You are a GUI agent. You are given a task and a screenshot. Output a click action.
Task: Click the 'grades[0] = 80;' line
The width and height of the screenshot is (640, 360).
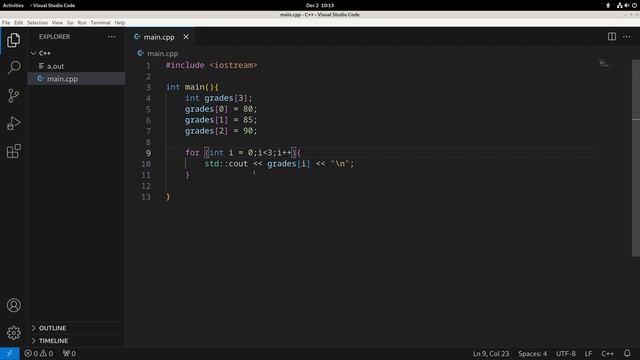[221, 109]
